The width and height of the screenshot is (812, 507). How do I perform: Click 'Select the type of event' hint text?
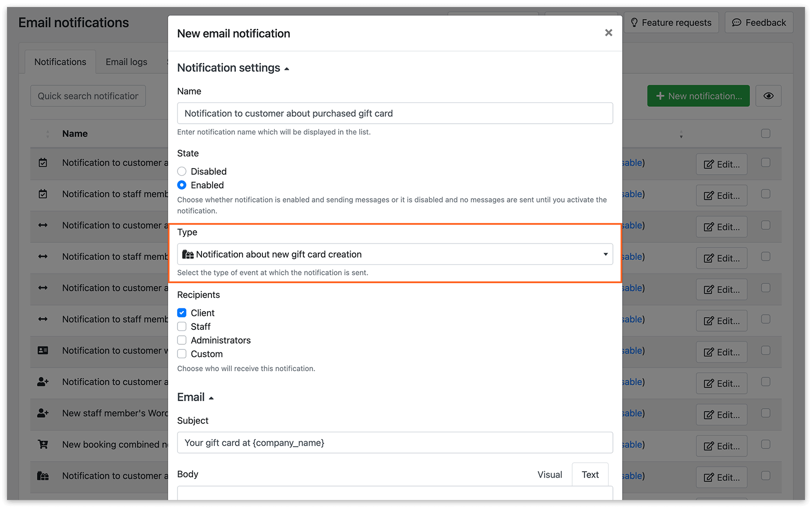point(273,272)
